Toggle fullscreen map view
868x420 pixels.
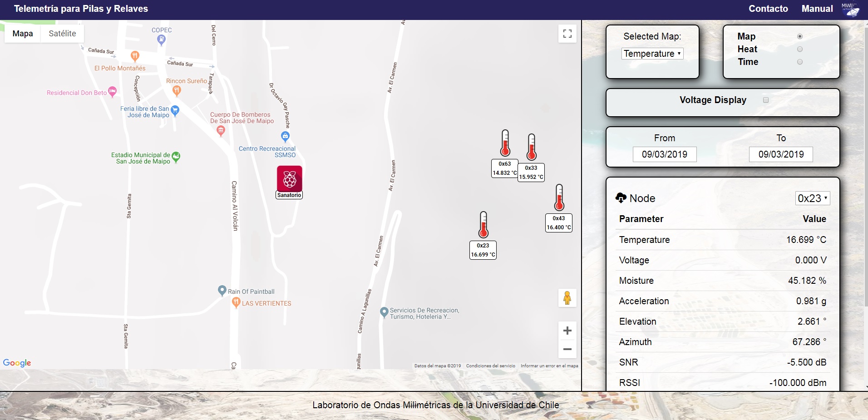(x=567, y=34)
